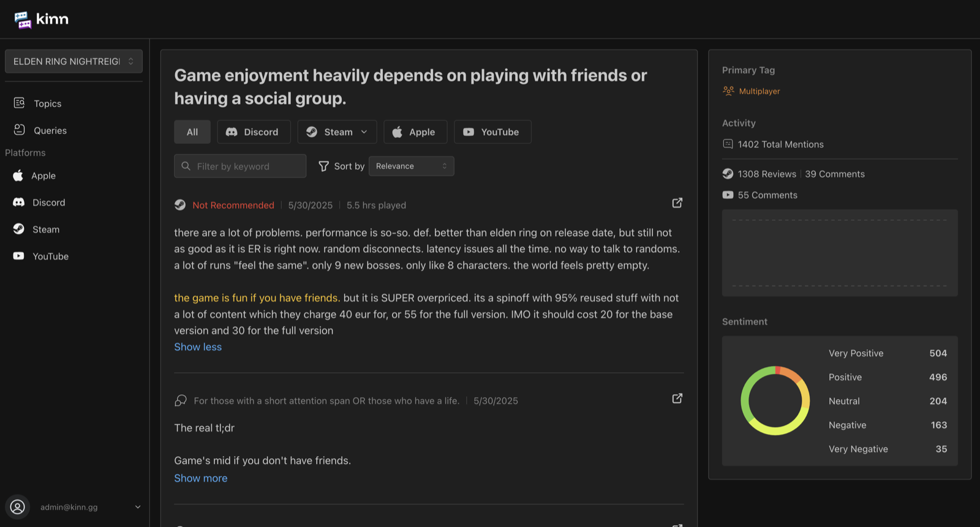
Task: Click the Steam logo in Platforms sidebar
Action: tap(19, 229)
